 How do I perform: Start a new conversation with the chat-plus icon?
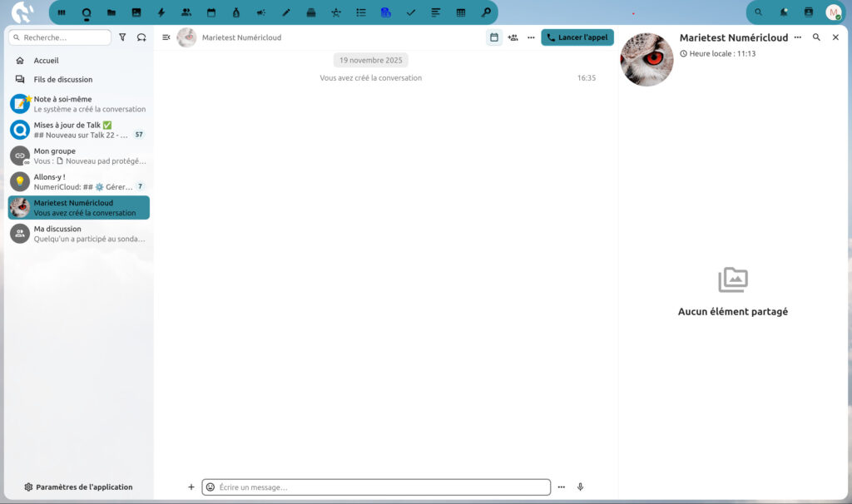(x=141, y=37)
